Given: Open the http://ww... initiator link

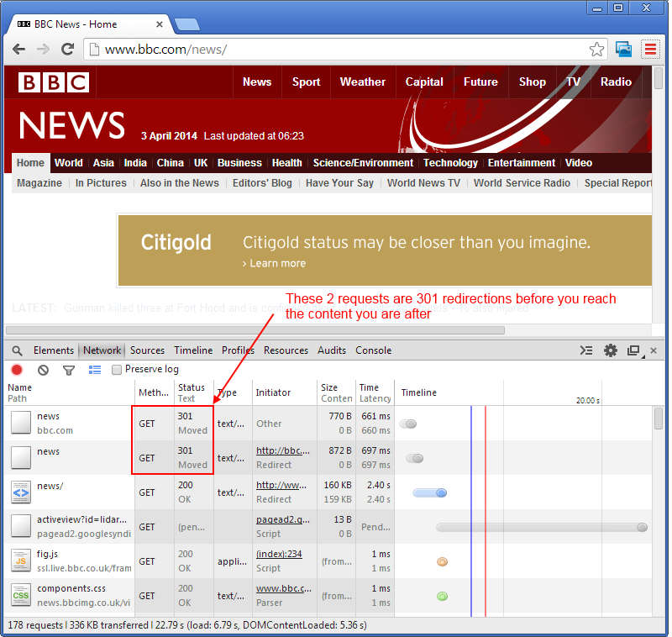Looking at the screenshot, I should pyautogui.click(x=281, y=485).
